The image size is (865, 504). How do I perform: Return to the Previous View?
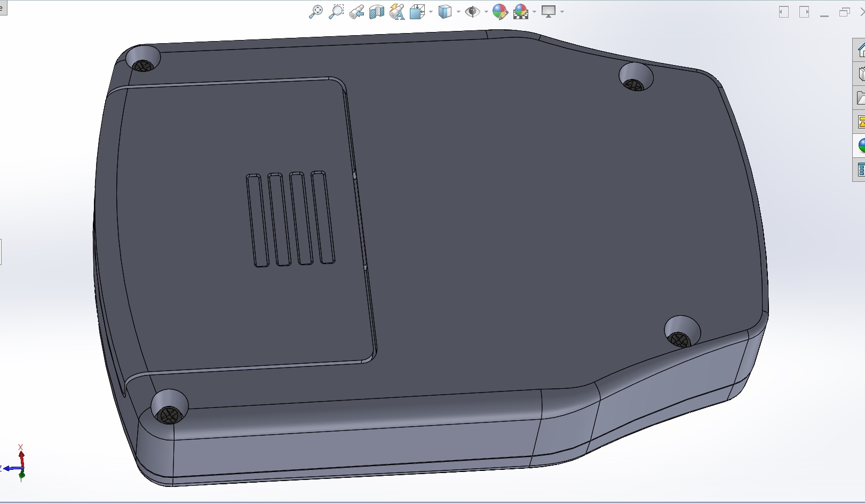pos(356,12)
